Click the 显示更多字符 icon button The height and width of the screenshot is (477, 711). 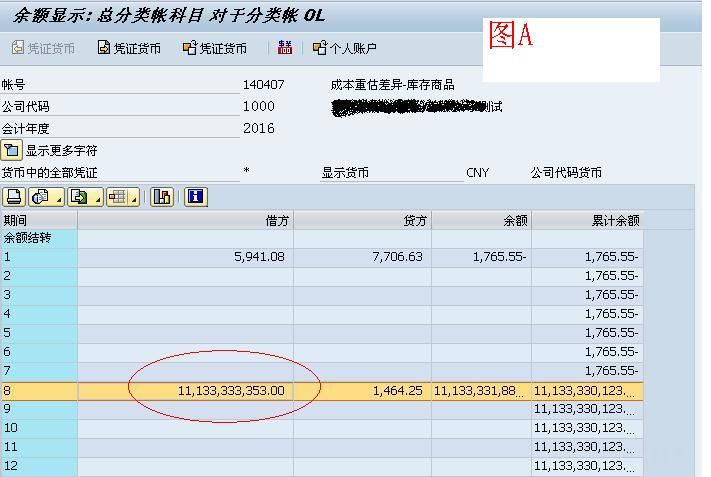tap(12, 150)
